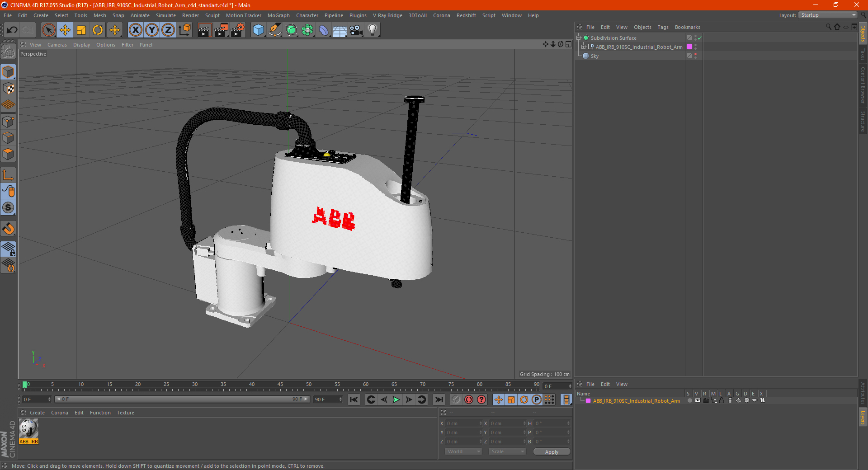Activate the Rotate tool
The image size is (868, 470).
(98, 30)
